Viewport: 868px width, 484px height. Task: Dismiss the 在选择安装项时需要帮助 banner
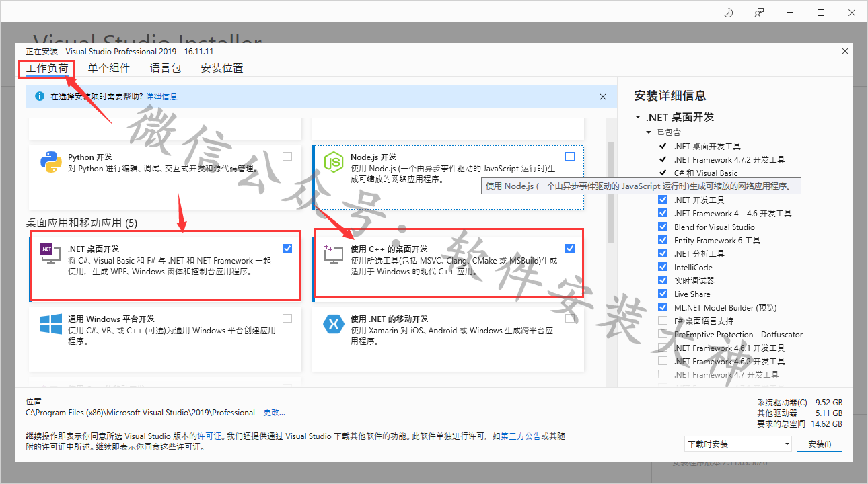(603, 97)
